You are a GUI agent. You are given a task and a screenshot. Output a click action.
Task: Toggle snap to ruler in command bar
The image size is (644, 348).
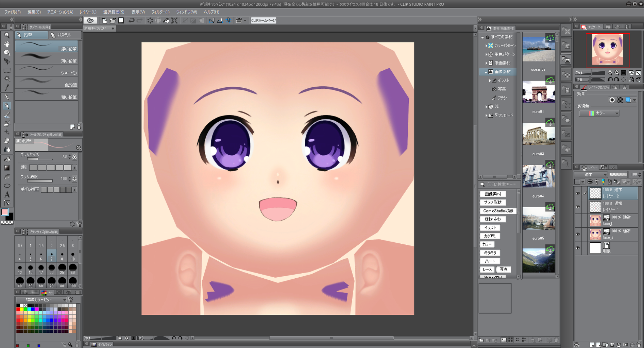click(212, 20)
